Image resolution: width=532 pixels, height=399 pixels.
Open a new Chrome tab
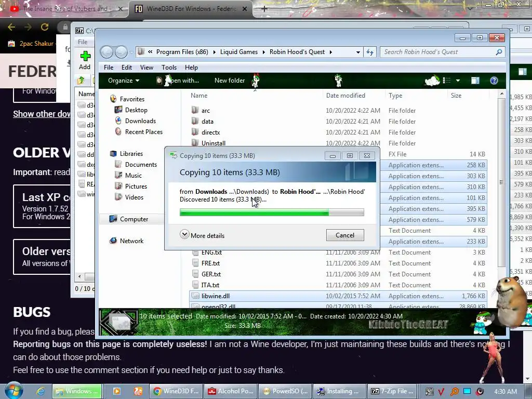click(x=264, y=9)
